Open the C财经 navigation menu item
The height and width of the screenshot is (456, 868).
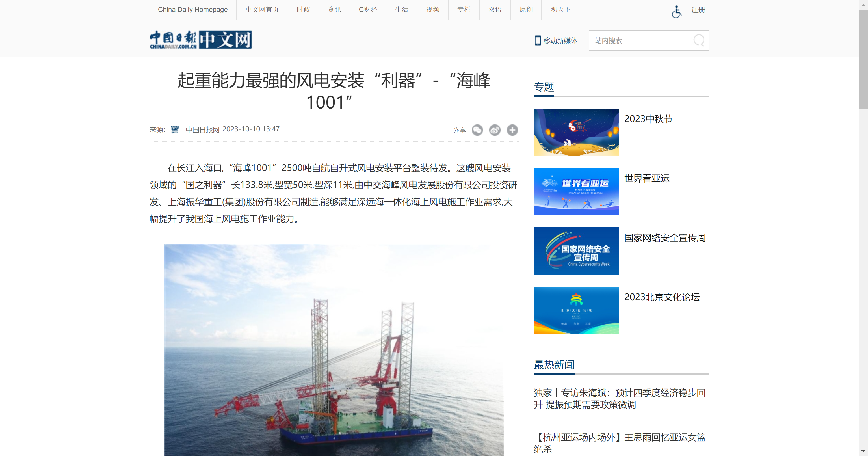point(368,9)
